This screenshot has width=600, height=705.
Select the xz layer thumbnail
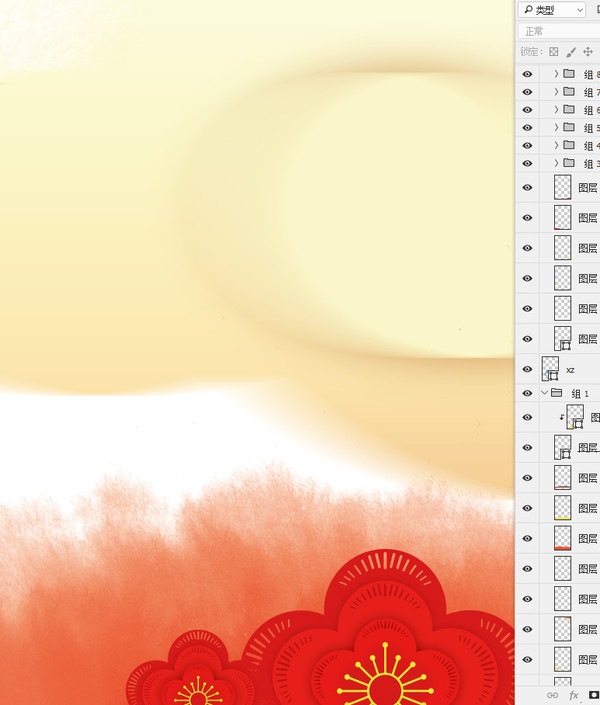coord(551,369)
